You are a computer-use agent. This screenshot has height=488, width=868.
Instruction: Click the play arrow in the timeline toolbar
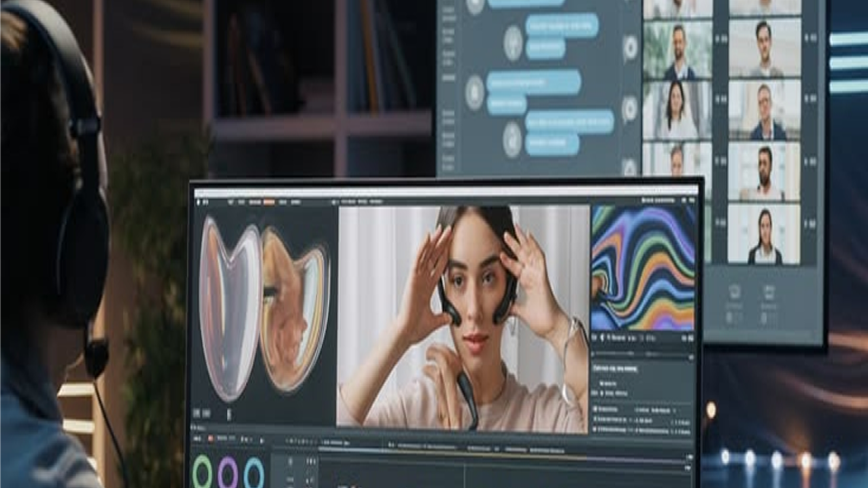tap(261, 440)
